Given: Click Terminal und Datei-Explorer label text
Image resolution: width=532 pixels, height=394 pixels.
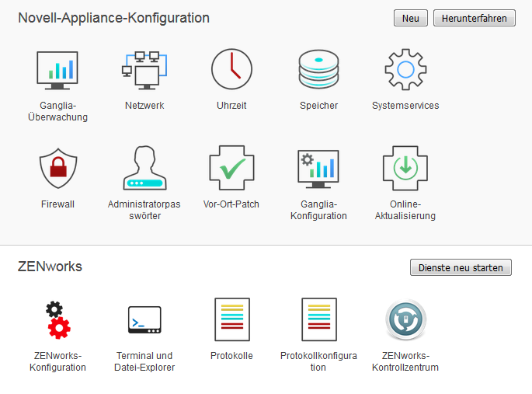Looking at the screenshot, I should (144, 361).
